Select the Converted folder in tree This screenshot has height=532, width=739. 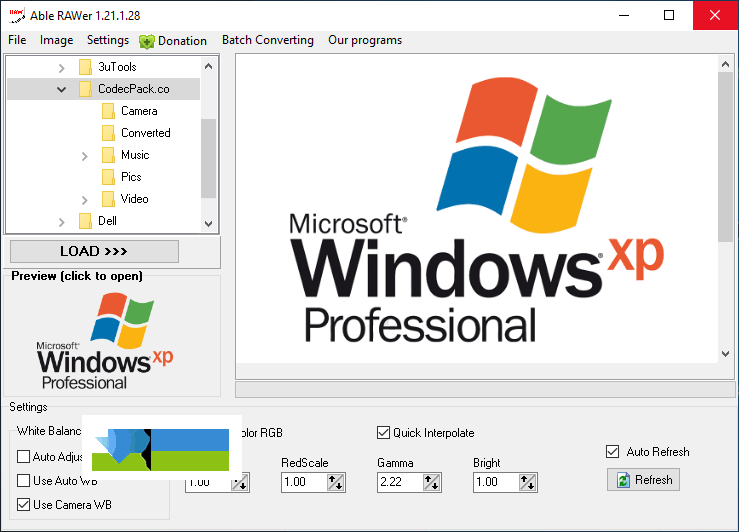[x=146, y=133]
